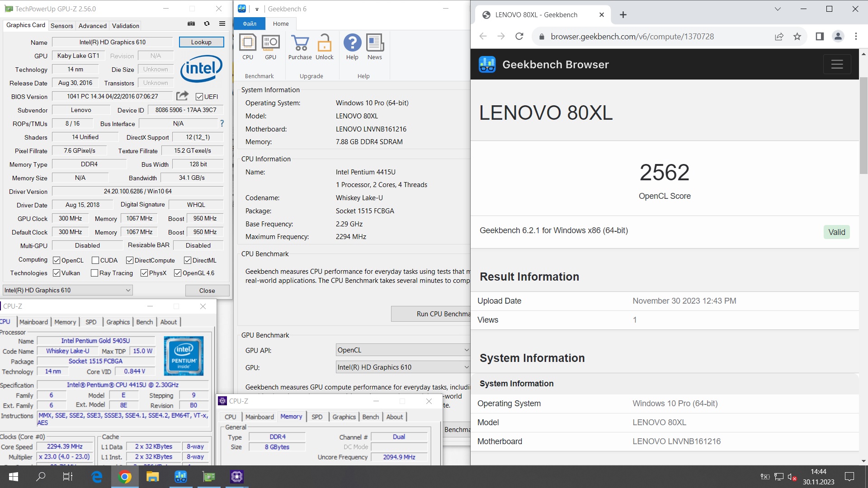Click the GPU-Z refresh icon

point(207,24)
